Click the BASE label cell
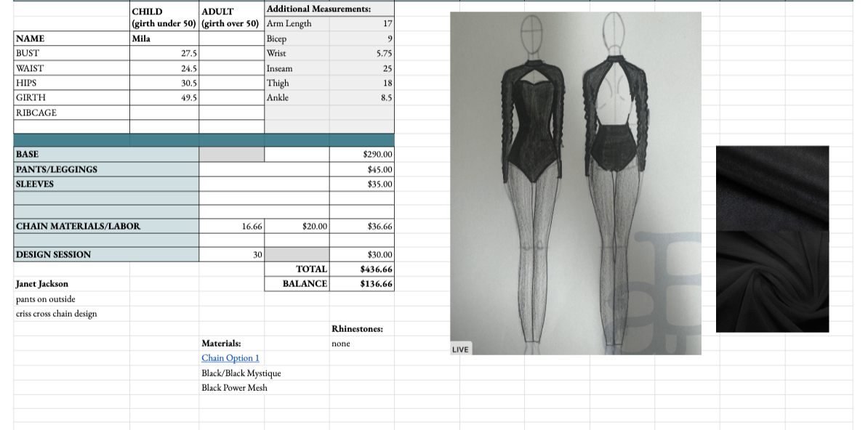 tap(106, 155)
